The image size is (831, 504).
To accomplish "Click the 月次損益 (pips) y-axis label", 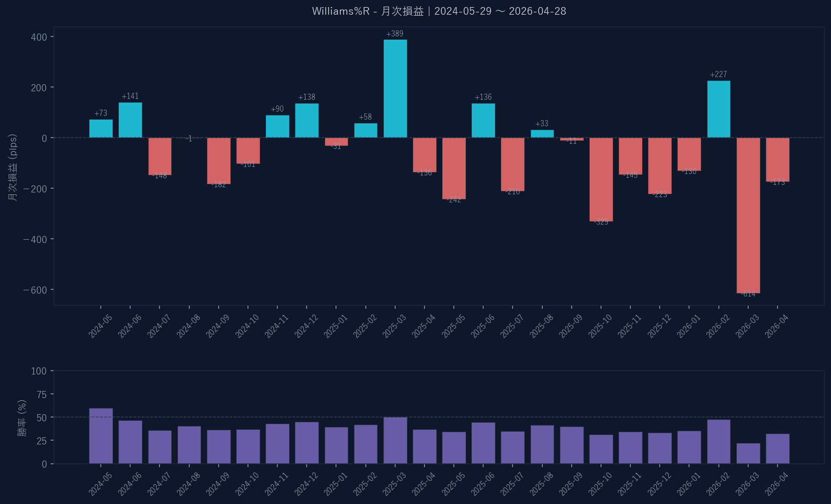I will pos(13,167).
